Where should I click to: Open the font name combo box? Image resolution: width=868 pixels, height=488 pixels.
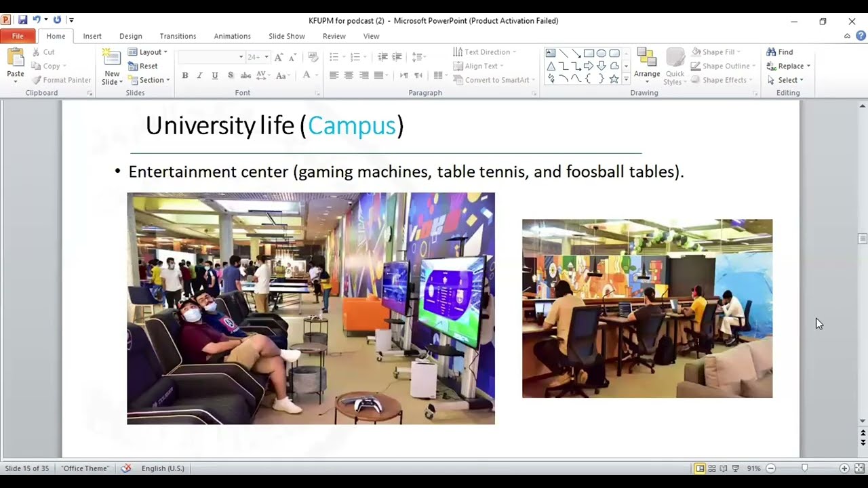(211, 57)
